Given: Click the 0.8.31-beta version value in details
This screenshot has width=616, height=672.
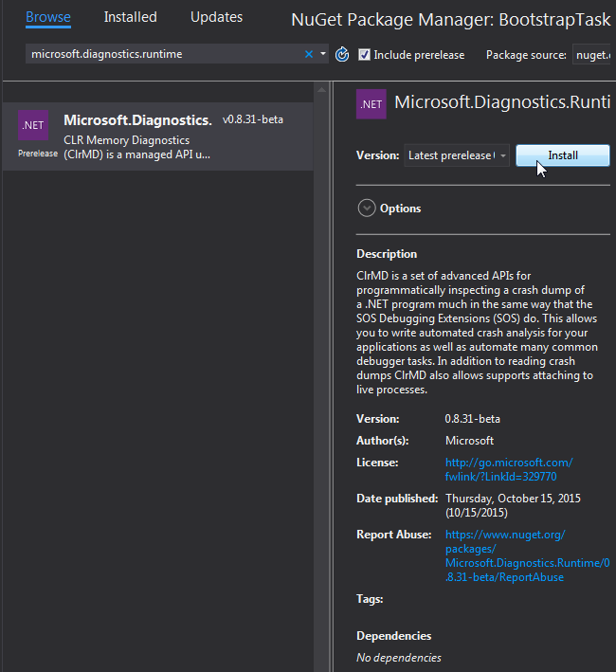Looking at the screenshot, I should point(472,419).
